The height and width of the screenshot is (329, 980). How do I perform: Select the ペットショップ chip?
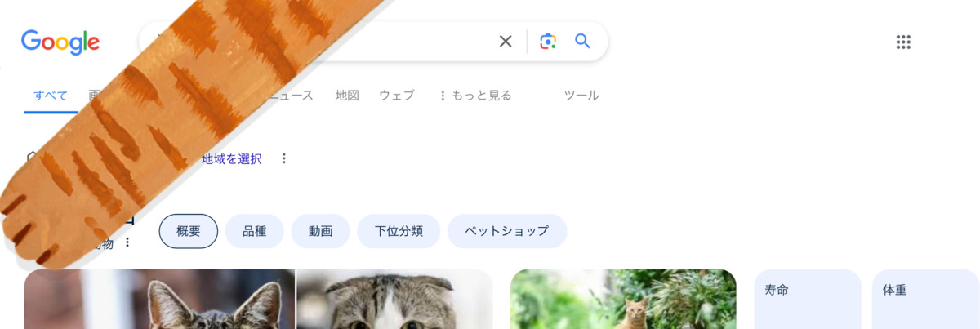pyautogui.click(x=507, y=231)
